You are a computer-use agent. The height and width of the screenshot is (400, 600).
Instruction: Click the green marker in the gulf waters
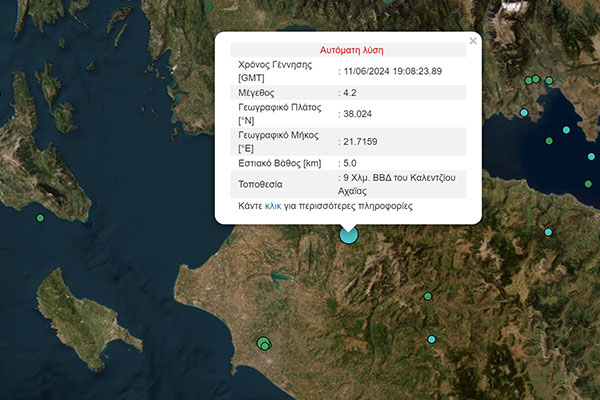coord(548,141)
